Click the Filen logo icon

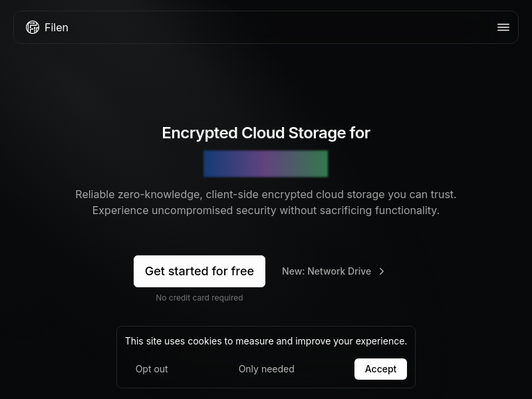pyautogui.click(x=33, y=27)
